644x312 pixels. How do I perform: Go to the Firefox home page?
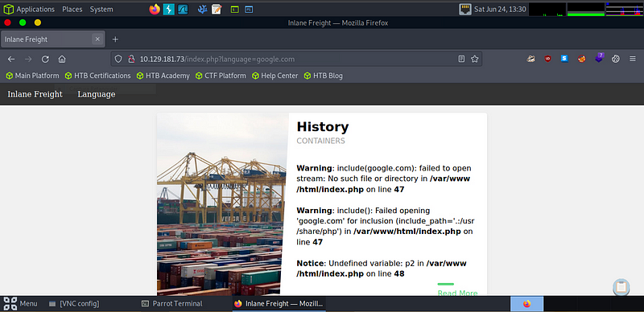[62, 60]
